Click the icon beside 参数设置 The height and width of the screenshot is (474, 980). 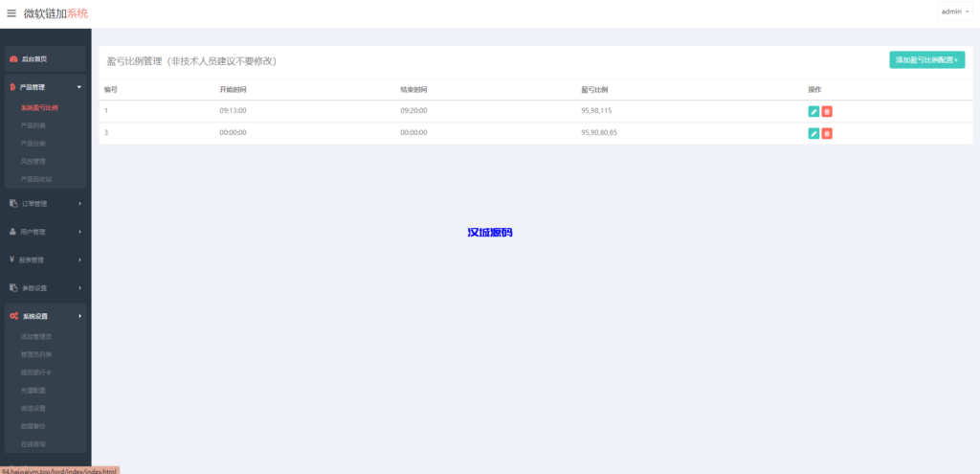(13, 288)
